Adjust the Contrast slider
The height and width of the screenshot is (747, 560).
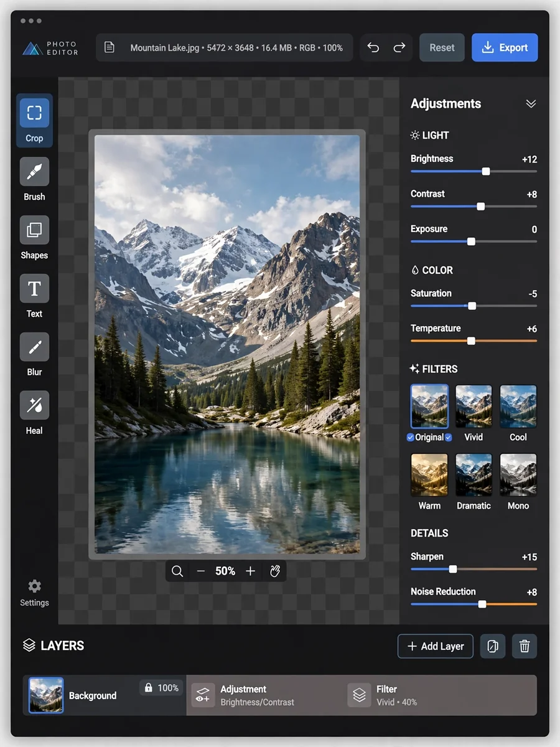click(474, 206)
